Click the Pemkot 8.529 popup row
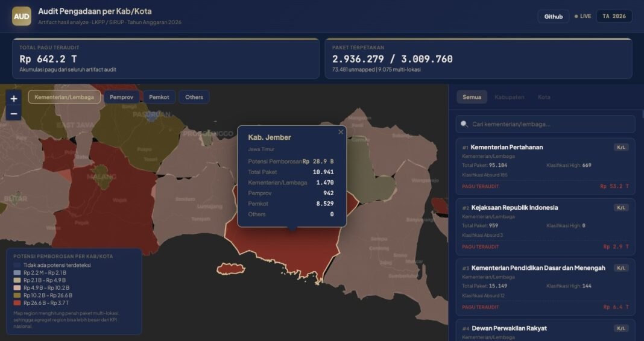Screen dimensions: 644x341 click(x=291, y=204)
